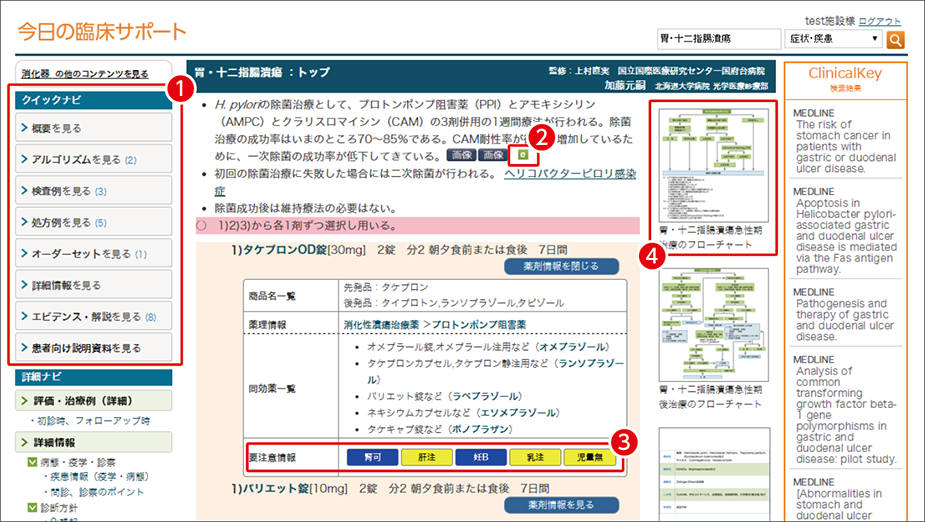This screenshot has height=522, width=925.
Task: Expand 処方例を見る (5)
Action: coord(94,222)
